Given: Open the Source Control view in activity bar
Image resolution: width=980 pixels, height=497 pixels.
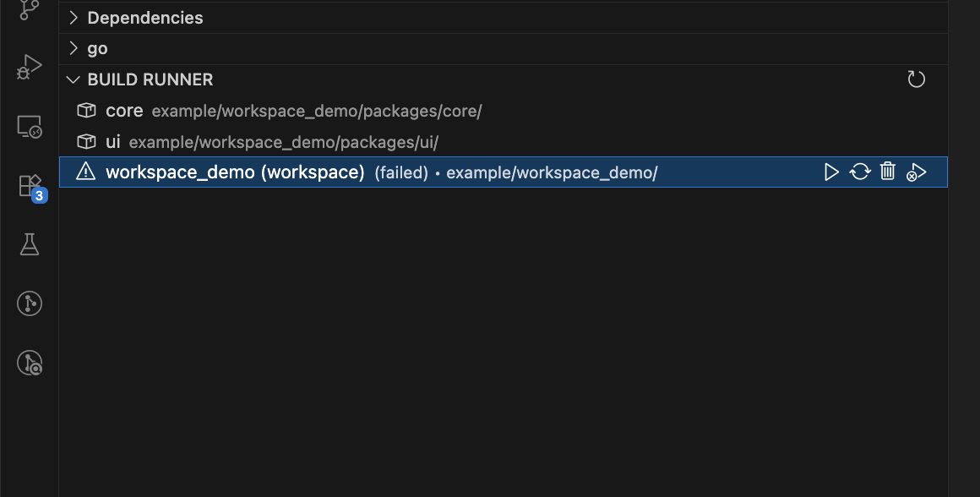Looking at the screenshot, I should (x=29, y=8).
